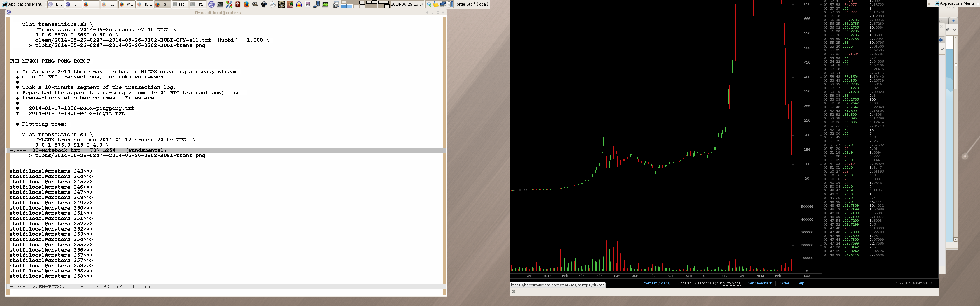The width and height of the screenshot is (980, 306).
Task: Open the left Applications Menu
Action: click(22, 4)
